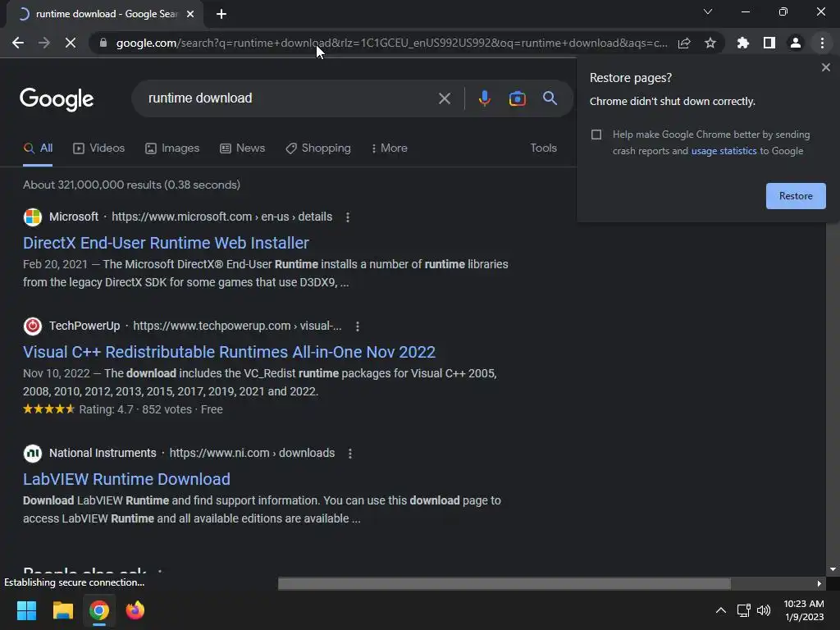Image resolution: width=840 pixels, height=630 pixels.
Task: Click the TechPowerUp result favicon
Action: point(33,326)
